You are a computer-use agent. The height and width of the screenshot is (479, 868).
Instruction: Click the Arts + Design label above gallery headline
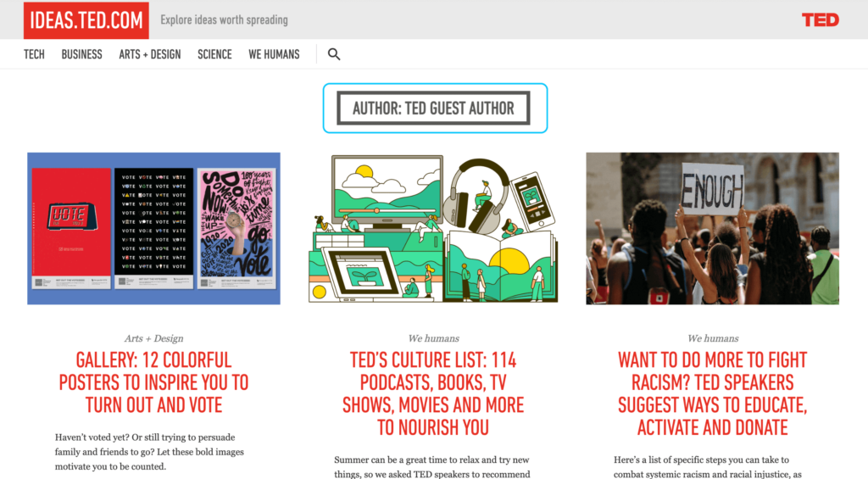[153, 338]
